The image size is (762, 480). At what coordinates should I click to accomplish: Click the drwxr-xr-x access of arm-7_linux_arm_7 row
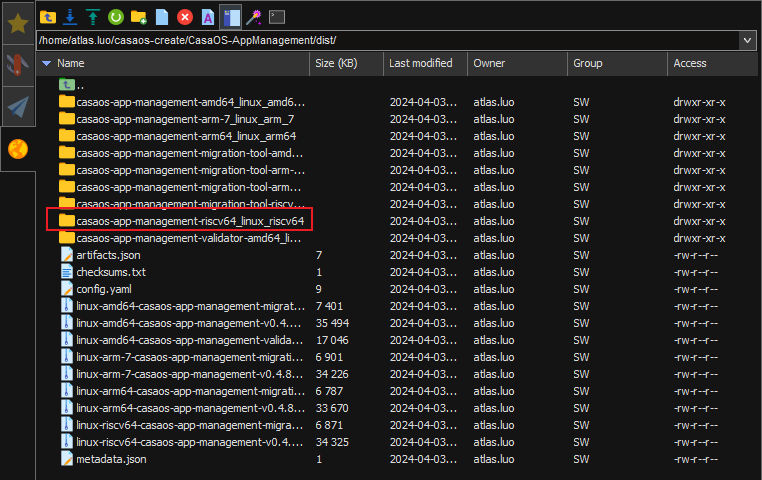click(699, 120)
